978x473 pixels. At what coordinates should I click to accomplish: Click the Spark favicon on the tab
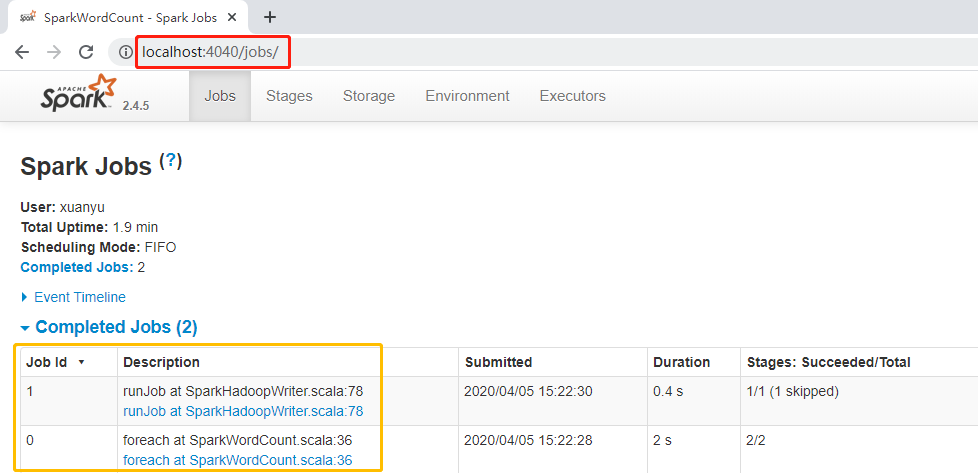click(x=27, y=17)
